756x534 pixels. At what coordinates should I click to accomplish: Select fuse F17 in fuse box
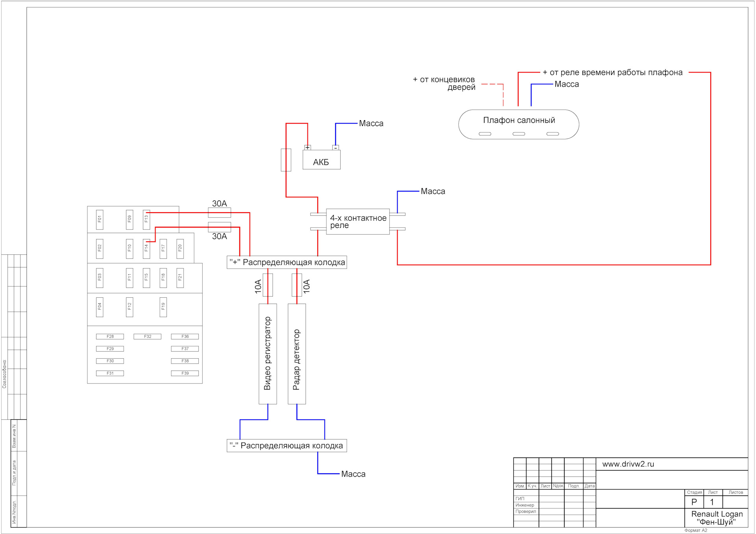(163, 248)
